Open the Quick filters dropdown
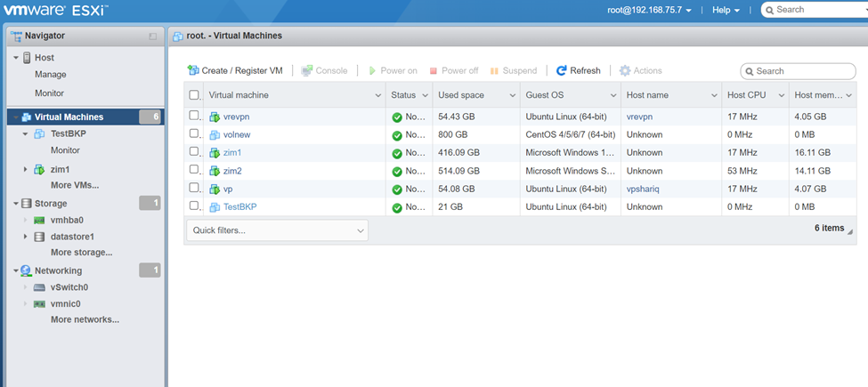The width and height of the screenshot is (868, 387). click(x=277, y=230)
